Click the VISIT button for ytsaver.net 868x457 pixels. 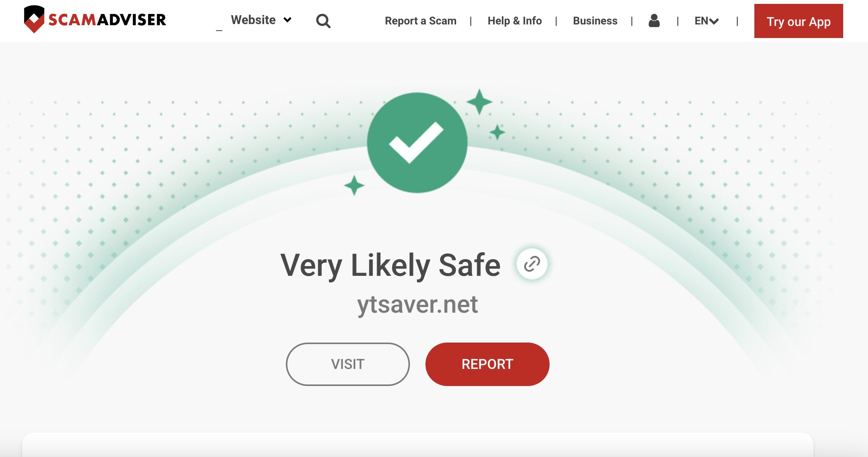coord(348,364)
